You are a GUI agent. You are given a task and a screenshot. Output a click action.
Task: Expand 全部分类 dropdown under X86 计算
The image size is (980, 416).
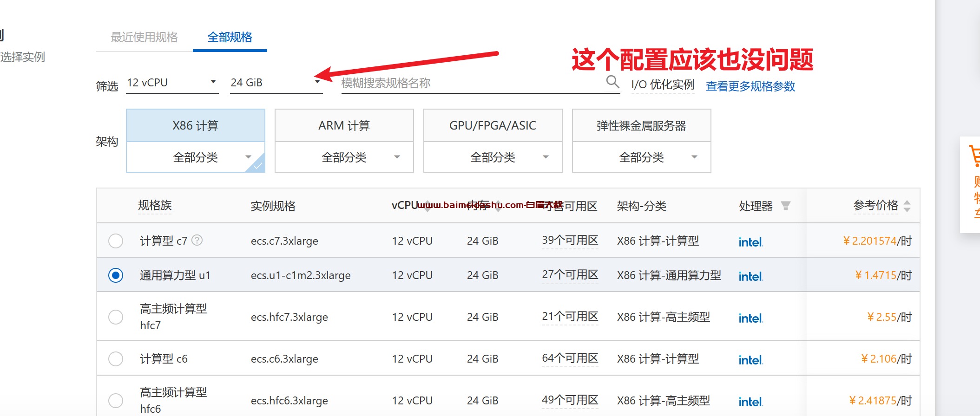(x=196, y=157)
